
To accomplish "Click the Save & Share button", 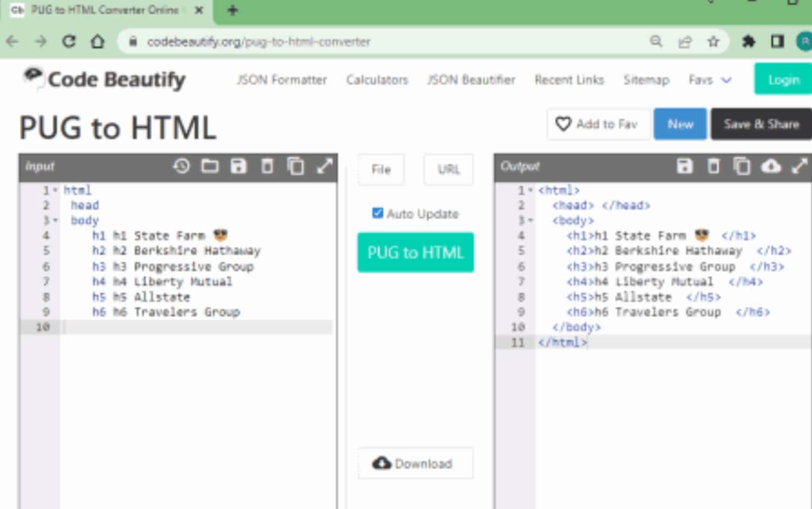I will pyautogui.click(x=761, y=124).
